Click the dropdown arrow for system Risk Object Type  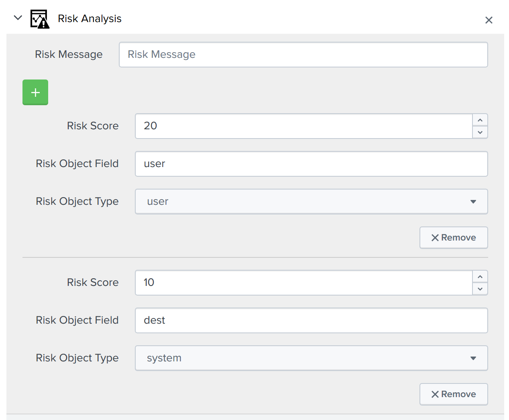[x=474, y=358]
